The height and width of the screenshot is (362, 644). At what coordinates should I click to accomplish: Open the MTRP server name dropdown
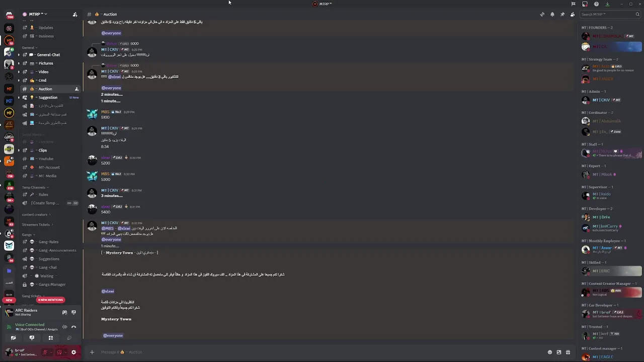tap(35, 14)
